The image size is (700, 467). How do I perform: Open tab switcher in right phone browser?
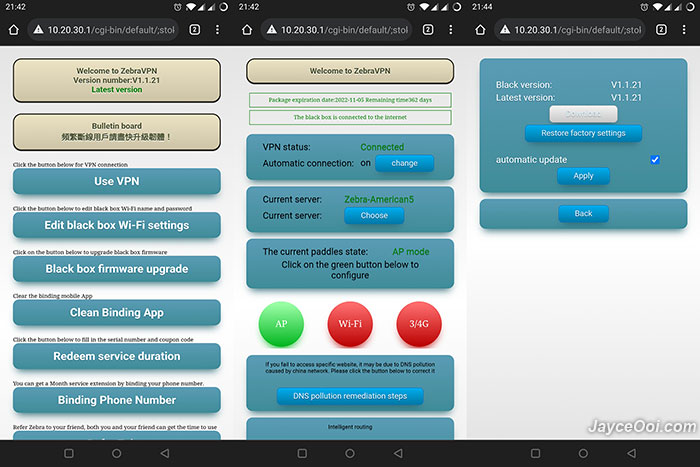coord(661,30)
